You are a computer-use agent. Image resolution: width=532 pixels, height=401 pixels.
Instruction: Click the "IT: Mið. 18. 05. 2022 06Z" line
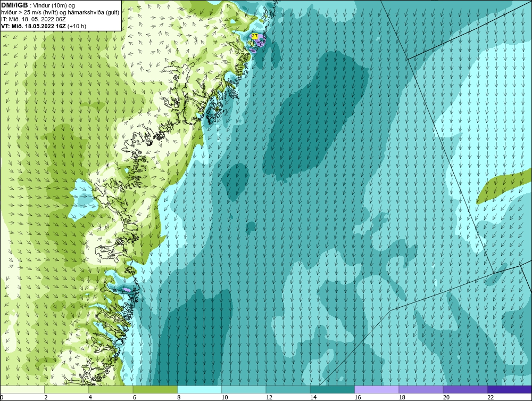(33, 19)
